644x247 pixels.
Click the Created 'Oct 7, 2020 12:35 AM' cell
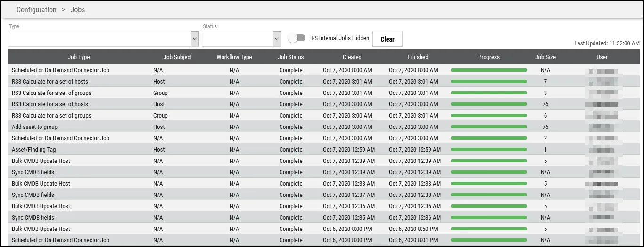pos(349,218)
